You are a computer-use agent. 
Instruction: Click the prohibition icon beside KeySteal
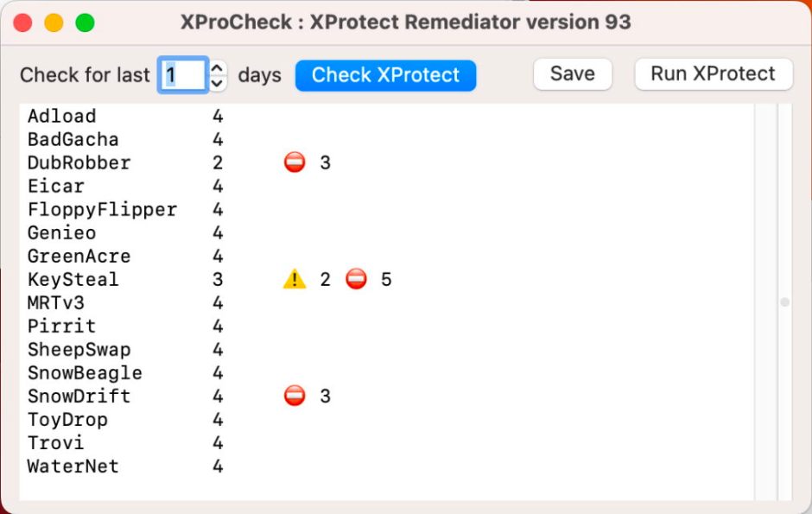[355, 278]
